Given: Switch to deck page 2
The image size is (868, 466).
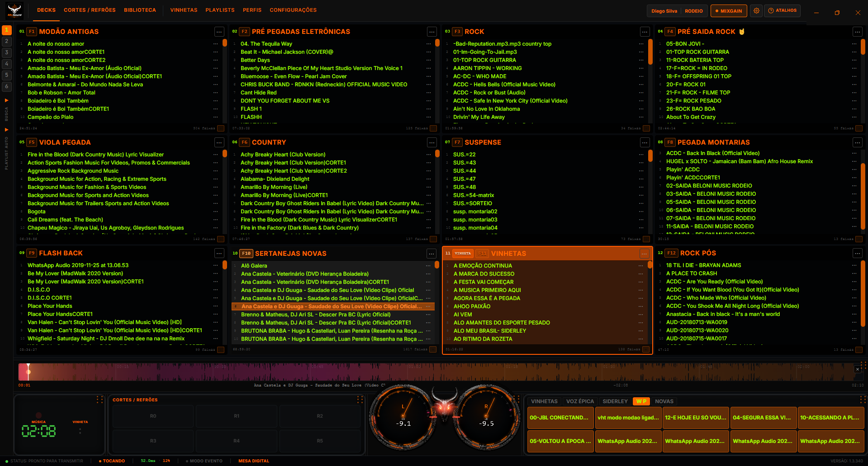Looking at the screenshot, I should (7, 41).
